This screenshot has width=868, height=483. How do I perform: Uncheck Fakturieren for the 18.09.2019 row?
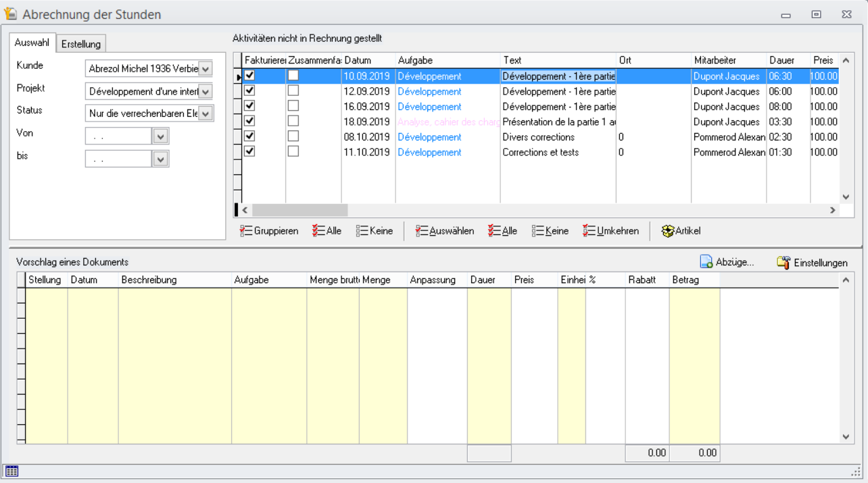(249, 121)
